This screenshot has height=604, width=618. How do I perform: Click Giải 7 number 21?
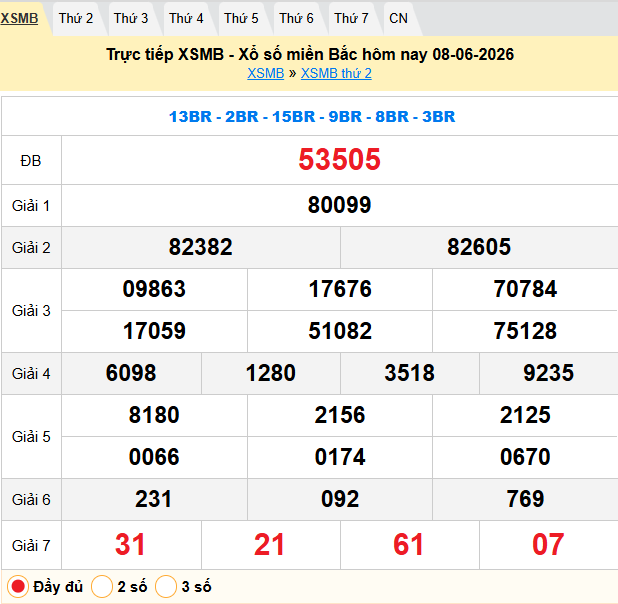click(x=270, y=545)
